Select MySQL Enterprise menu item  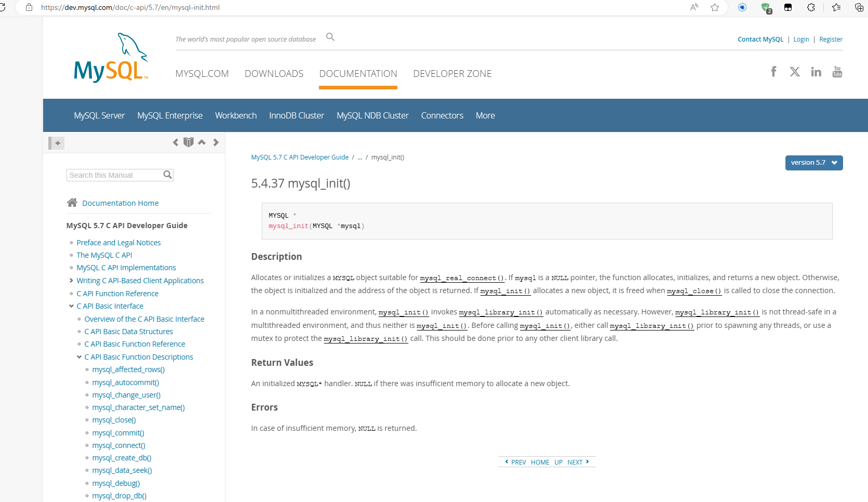pyautogui.click(x=170, y=115)
